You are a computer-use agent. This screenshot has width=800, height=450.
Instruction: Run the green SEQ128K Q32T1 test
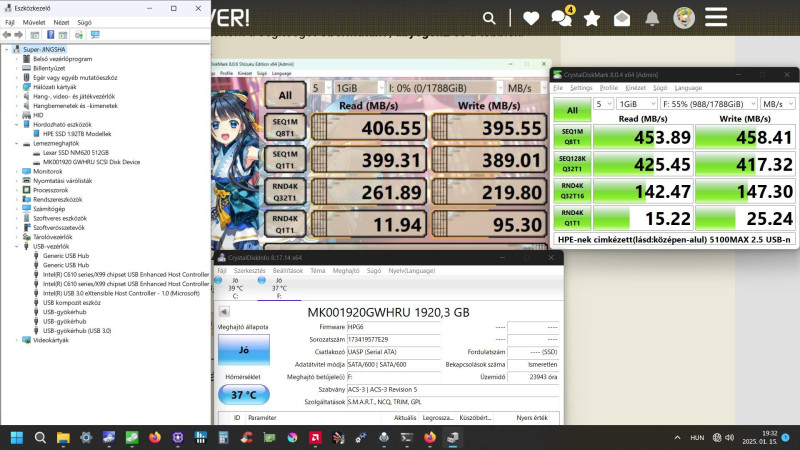pyautogui.click(x=572, y=164)
